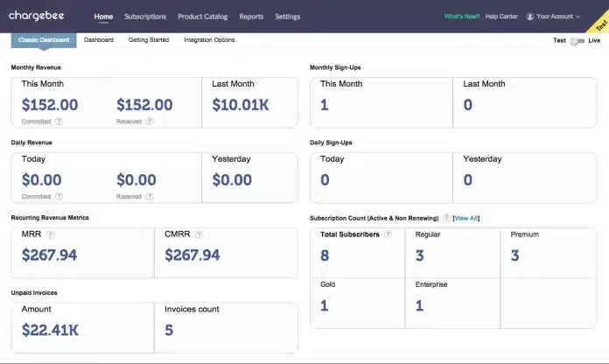Click the This Month committed $152.00 value
Image resolution: width=609 pixels, height=364 pixels.
50,104
